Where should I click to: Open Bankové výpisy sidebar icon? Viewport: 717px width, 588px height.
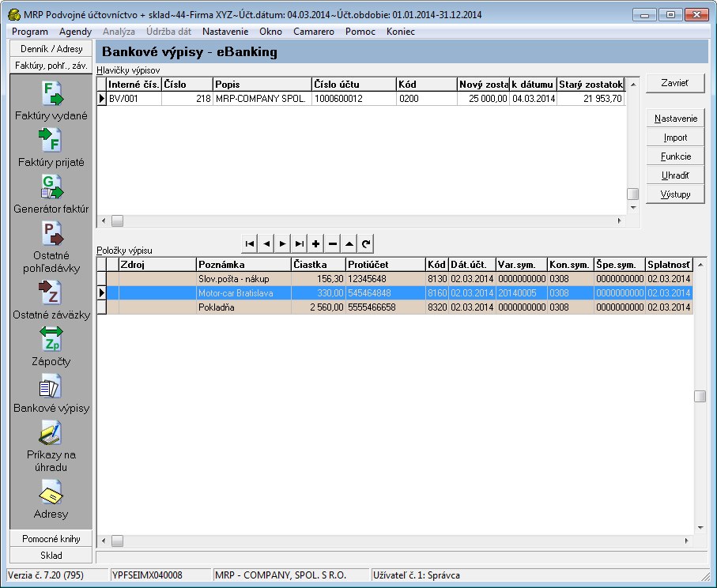coord(51,386)
